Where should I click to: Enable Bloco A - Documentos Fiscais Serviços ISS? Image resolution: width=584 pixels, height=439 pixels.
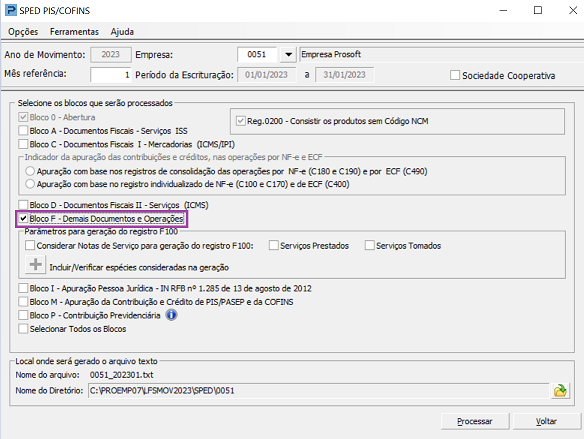tap(23, 131)
